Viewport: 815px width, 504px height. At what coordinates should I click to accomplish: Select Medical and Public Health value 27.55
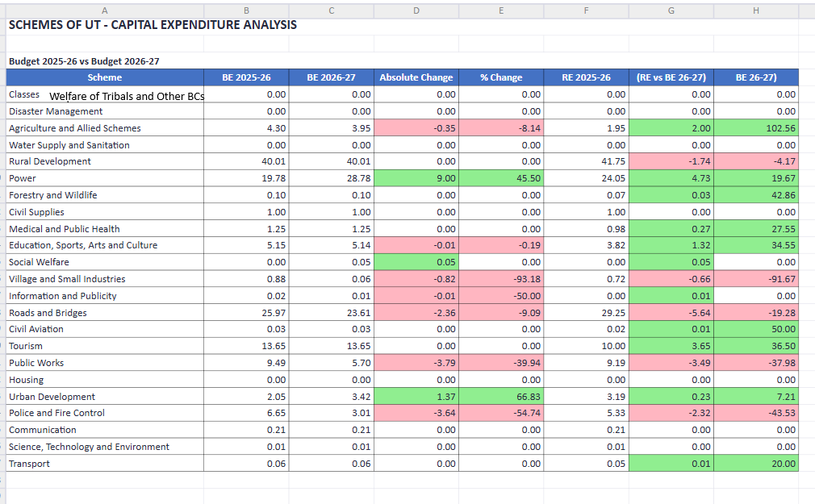pos(756,229)
